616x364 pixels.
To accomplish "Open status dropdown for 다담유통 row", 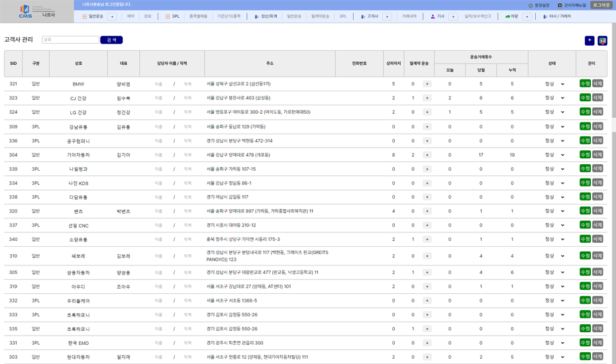I will [x=554, y=197].
